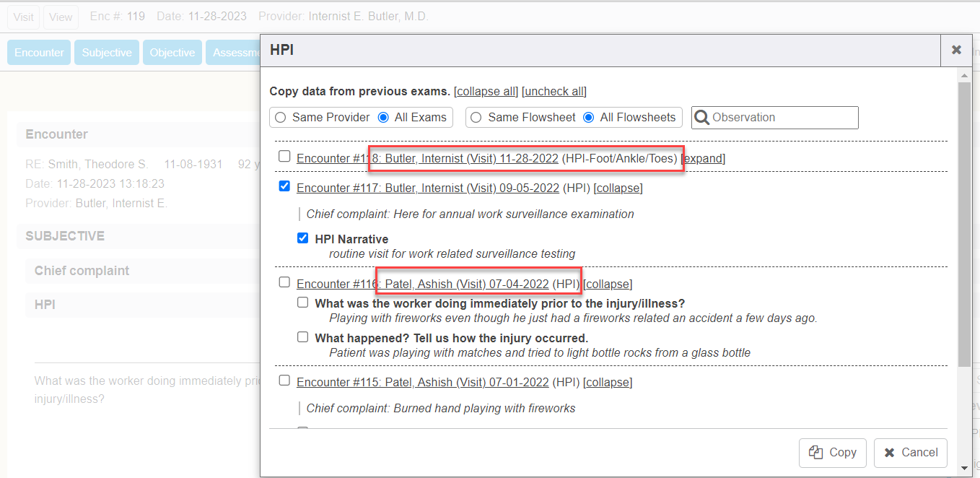Click the dialog scrollbar down arrow
The height and width of the screenshot is (478, 980).
coord(964,469)
